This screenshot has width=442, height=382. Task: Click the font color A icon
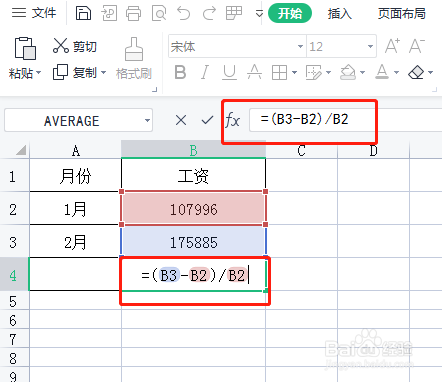tap(382, 72)
